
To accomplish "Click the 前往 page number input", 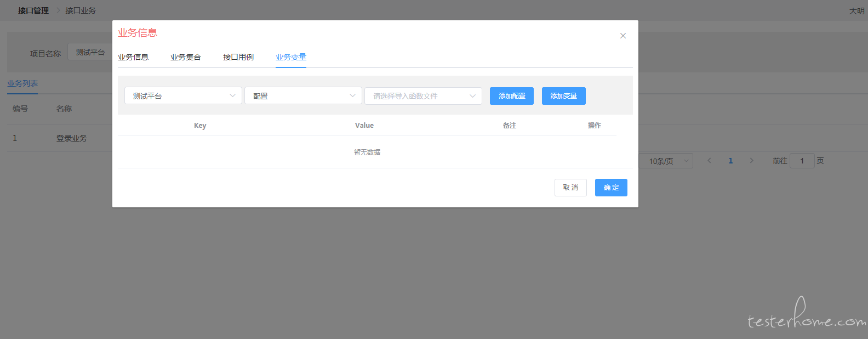I will [x=802, y=161].
